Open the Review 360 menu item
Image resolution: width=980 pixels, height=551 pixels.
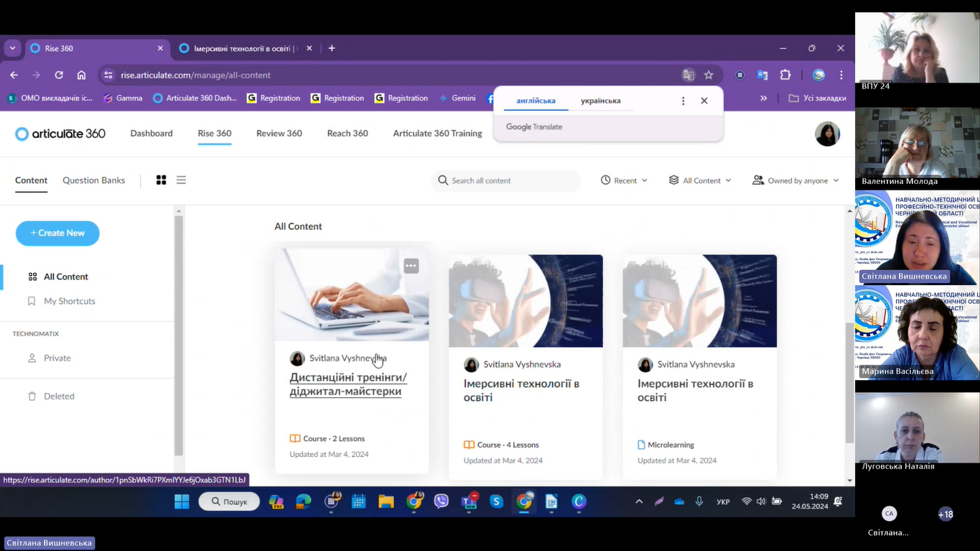pyautogui.click(x=279, y=134)
